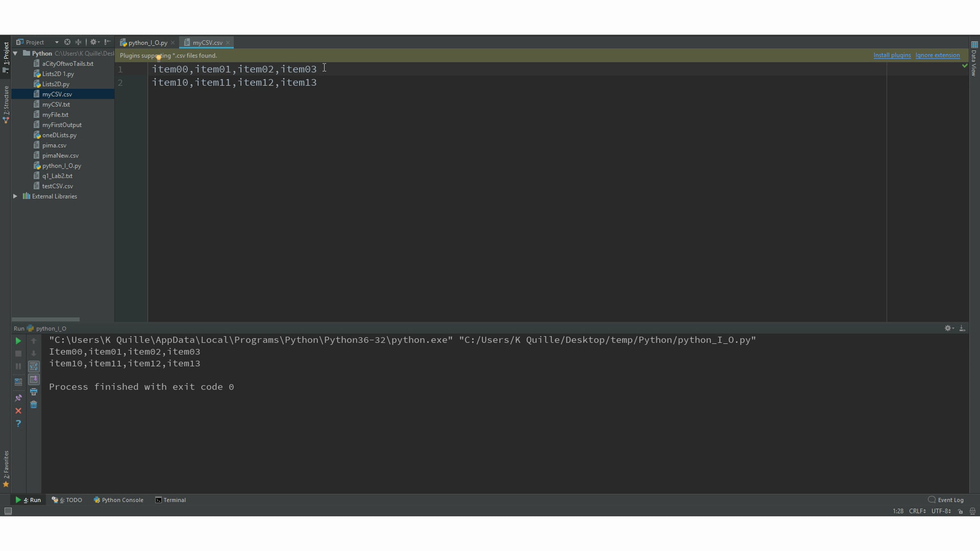Open Run panel settings gear menu
The image size is (980, 551).
coord(949,328)
